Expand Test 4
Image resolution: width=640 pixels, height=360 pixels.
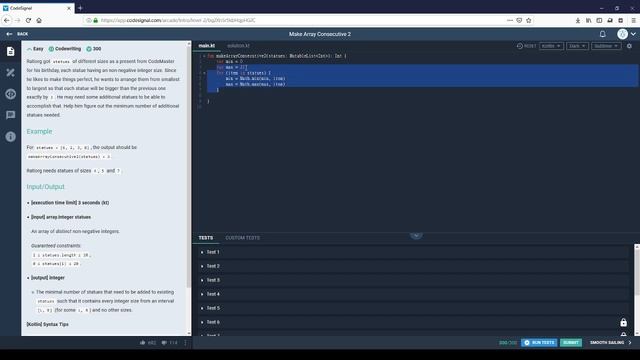pos(413,294)
